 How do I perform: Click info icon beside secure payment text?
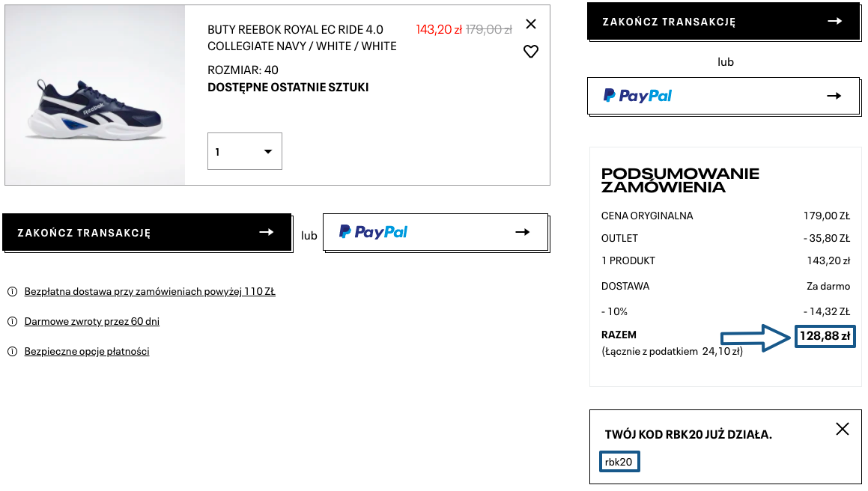click(12, 351)
